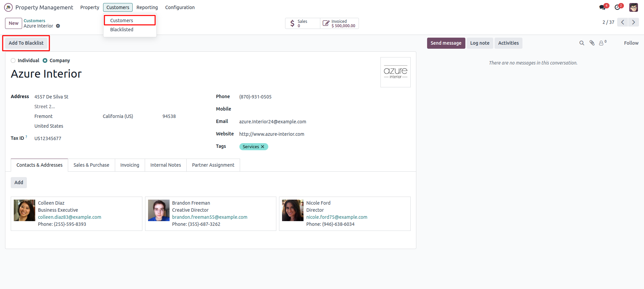
Task: Click the search messages magnifier icon
Action: [x=582, y=43]
